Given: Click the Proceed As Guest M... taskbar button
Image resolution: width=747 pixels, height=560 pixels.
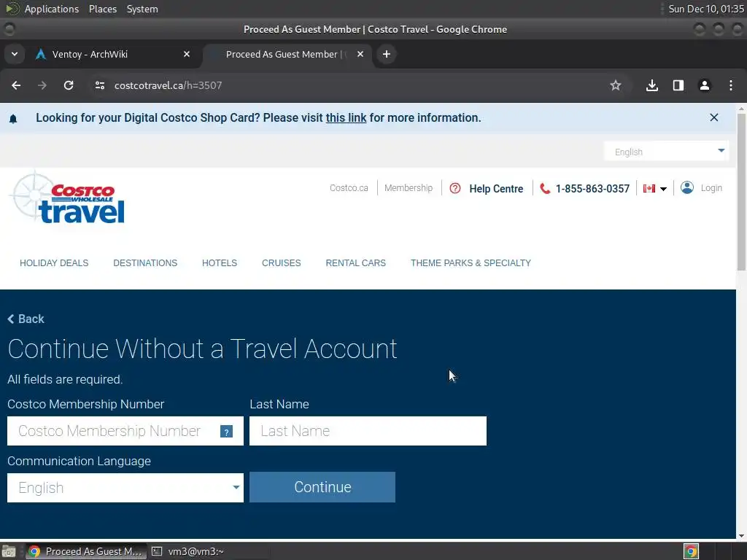Looking at the screenshot, I should pos(86,551).
